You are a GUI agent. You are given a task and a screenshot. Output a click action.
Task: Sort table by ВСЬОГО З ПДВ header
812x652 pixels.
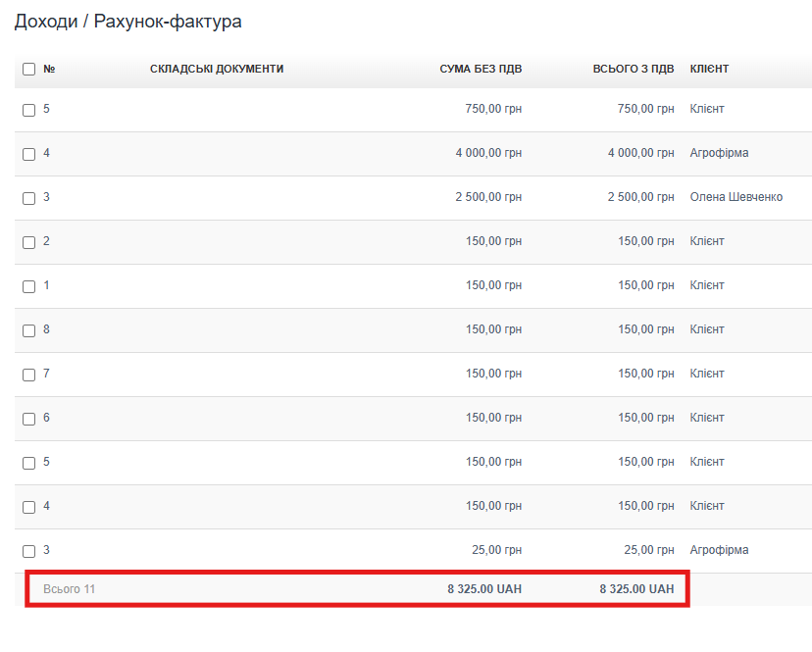click(633, 70)
